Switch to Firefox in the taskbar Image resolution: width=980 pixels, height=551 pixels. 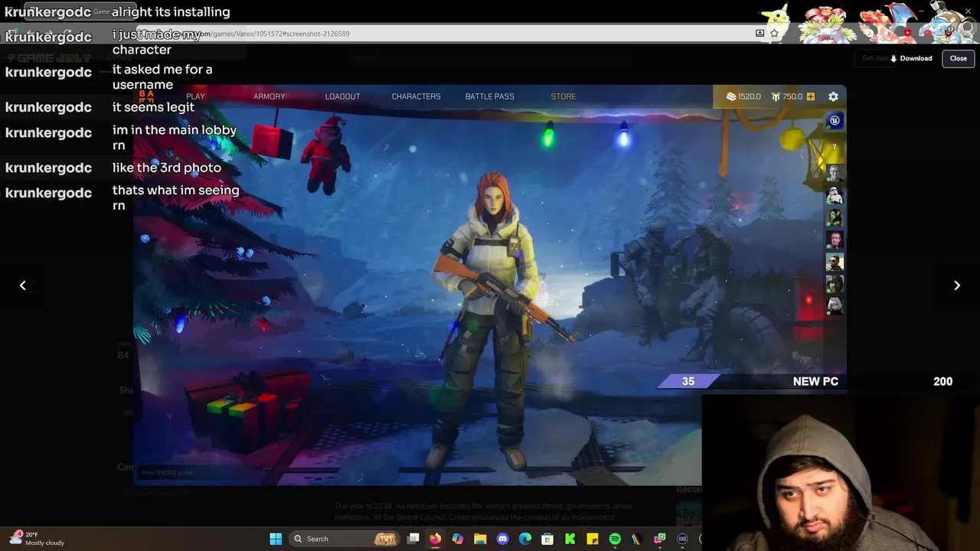(x=435, y=539)
